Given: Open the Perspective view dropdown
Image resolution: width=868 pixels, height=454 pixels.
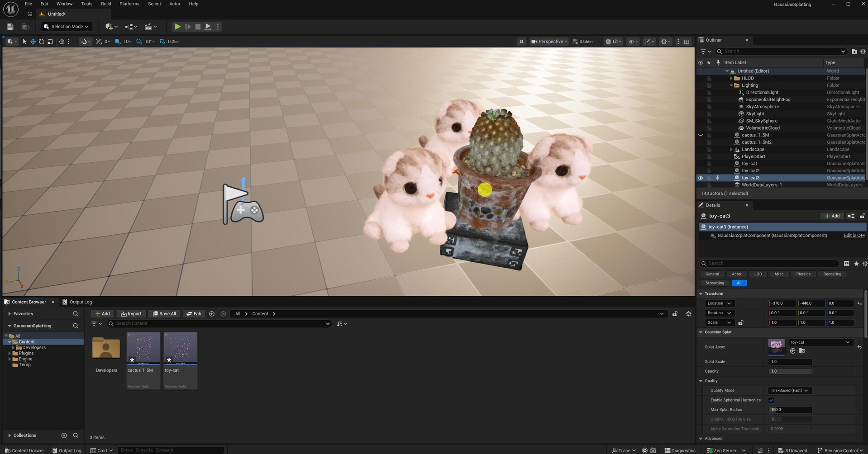Looking at the screenshot, I should (x=548, y=42).
